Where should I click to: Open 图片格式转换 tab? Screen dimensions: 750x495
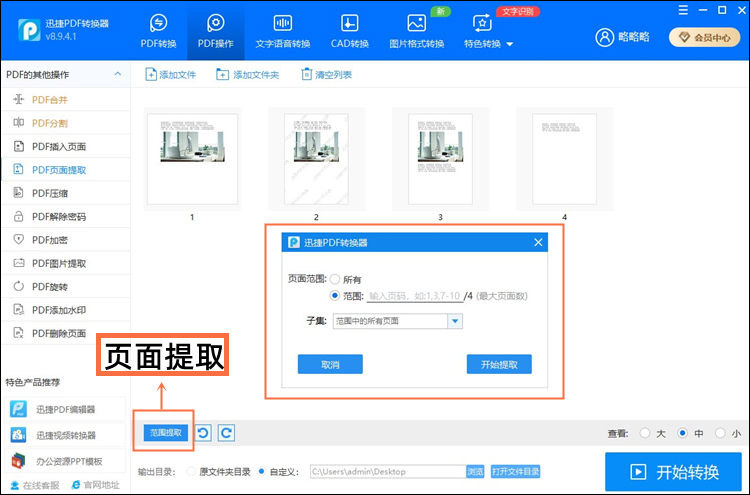[x=417, y=32]
